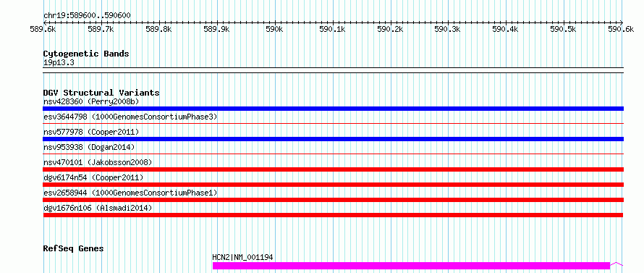
Task: Click the red esv2658944 variant bar
Action: point(333,200)
